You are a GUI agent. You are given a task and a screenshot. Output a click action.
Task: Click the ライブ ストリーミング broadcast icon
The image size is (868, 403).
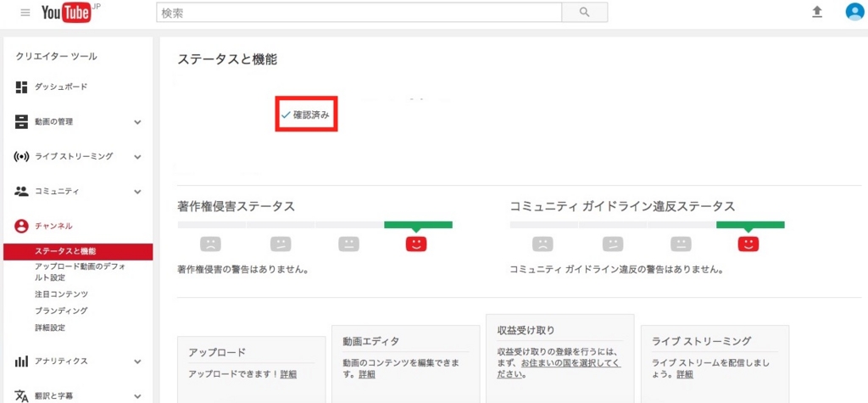click(21, 157)
